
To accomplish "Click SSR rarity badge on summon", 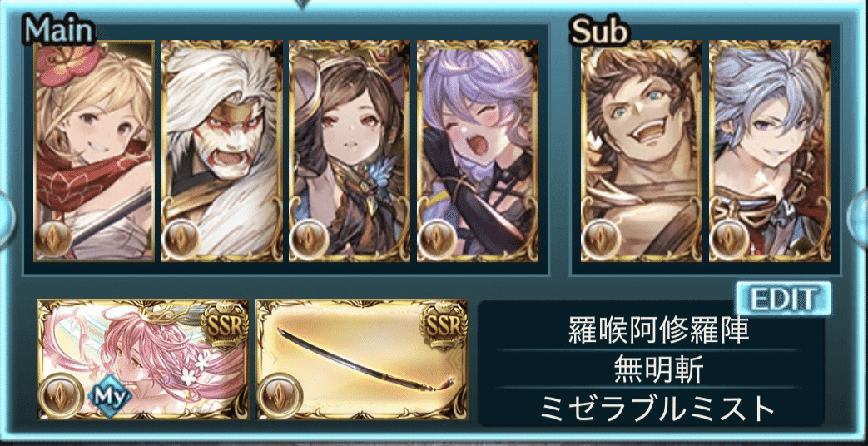I will [x=222, y=330].
